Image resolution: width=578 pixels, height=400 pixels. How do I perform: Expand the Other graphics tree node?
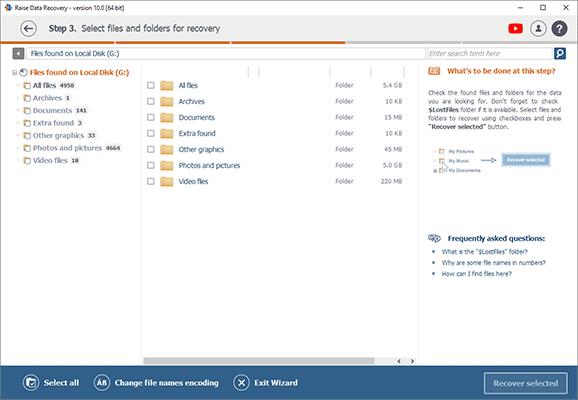coord(18,135)
